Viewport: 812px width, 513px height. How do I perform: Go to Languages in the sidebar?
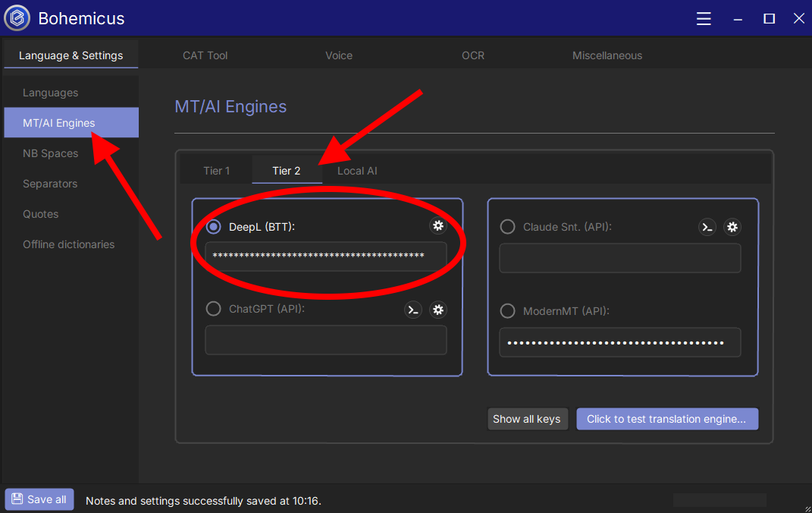(71, 93)
